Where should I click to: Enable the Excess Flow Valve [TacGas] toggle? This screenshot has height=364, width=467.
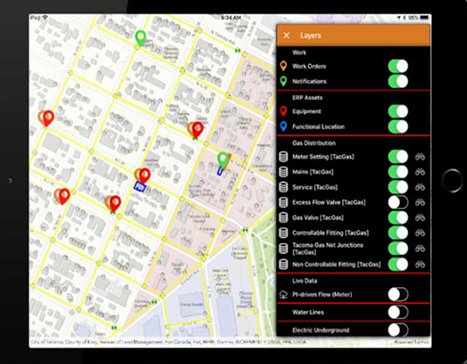[398, 202]
